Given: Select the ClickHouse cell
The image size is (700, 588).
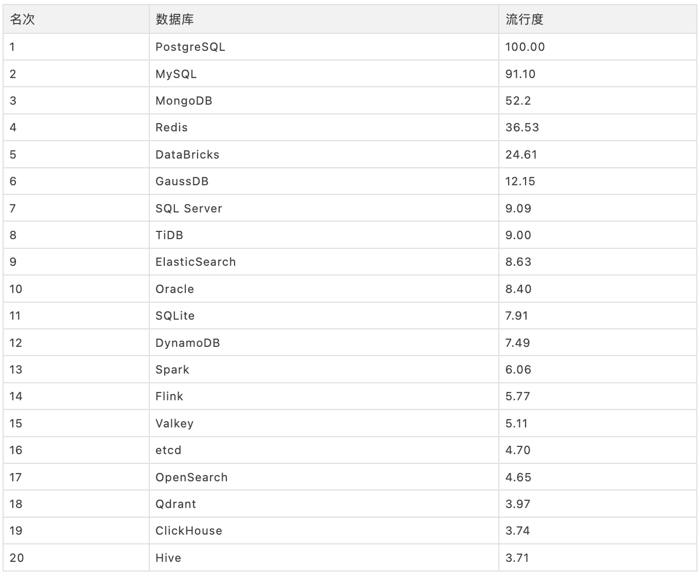Looking at the screenshot, I should tap(189, 531).
